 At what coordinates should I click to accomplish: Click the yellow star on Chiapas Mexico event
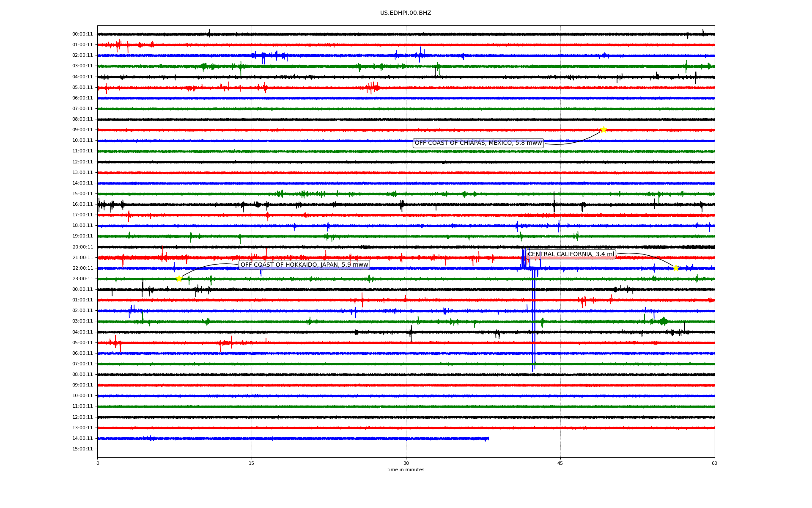pos(603,130)
